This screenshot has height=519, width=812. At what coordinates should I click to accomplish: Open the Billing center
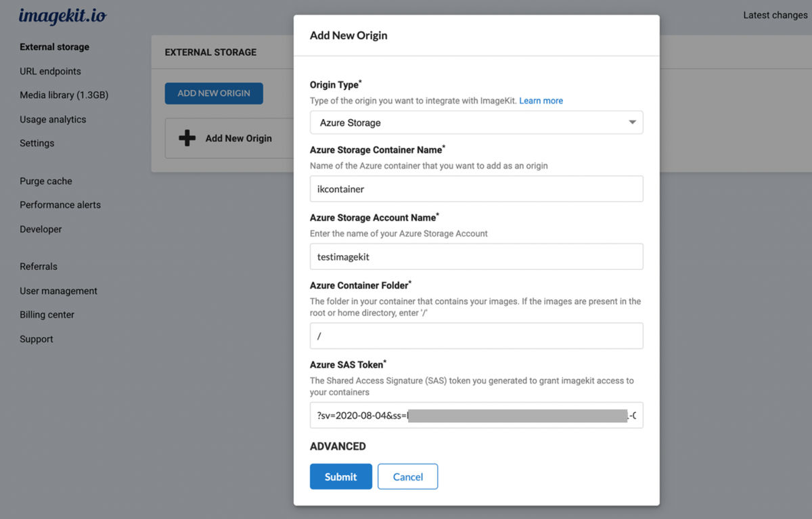click(x=47, y=315)
